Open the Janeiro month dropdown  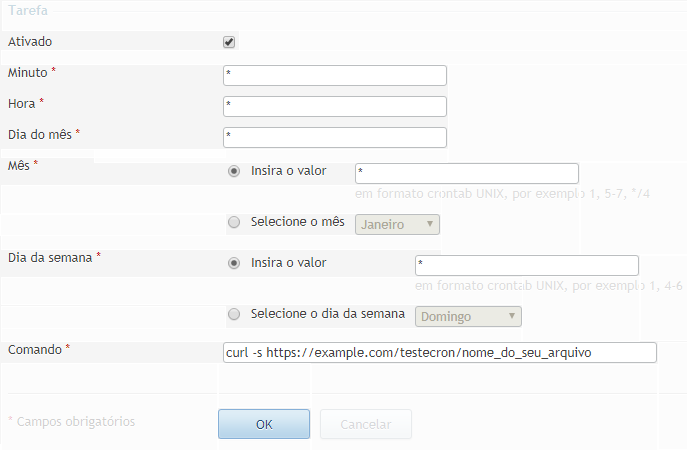tap(397, 224)
